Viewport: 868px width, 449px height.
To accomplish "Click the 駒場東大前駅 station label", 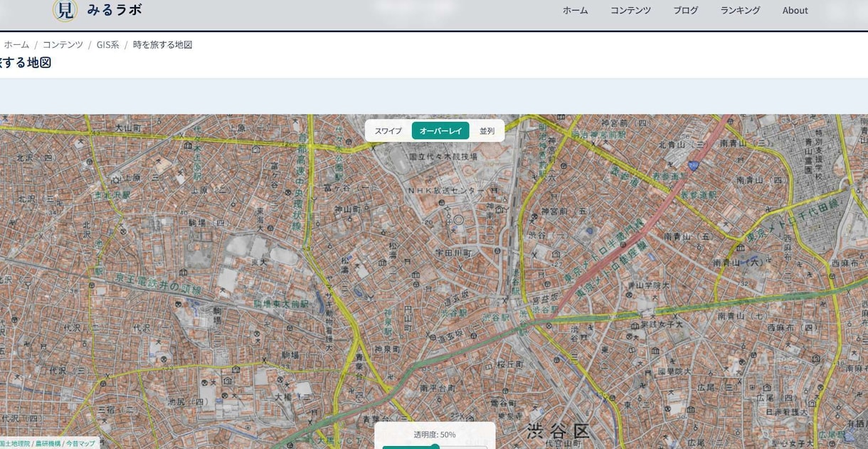I will pos(281,304).
